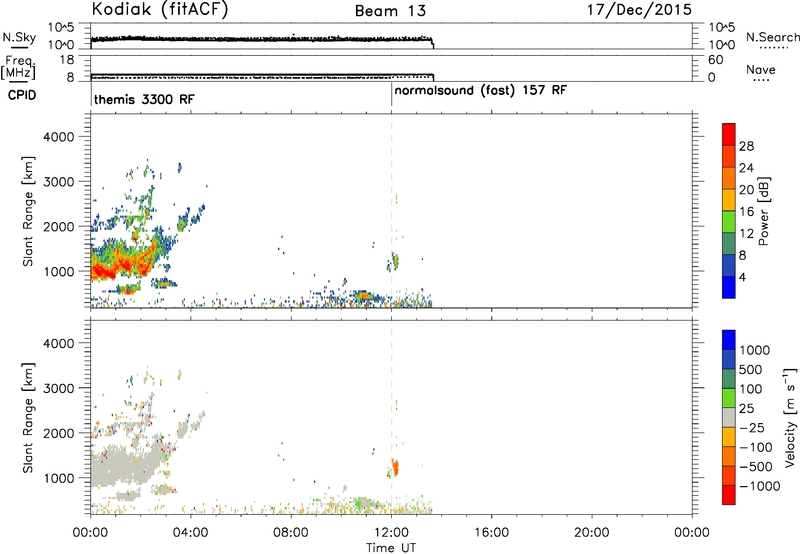Click the 'N.Search' legend label

click(x=772, y=37)
